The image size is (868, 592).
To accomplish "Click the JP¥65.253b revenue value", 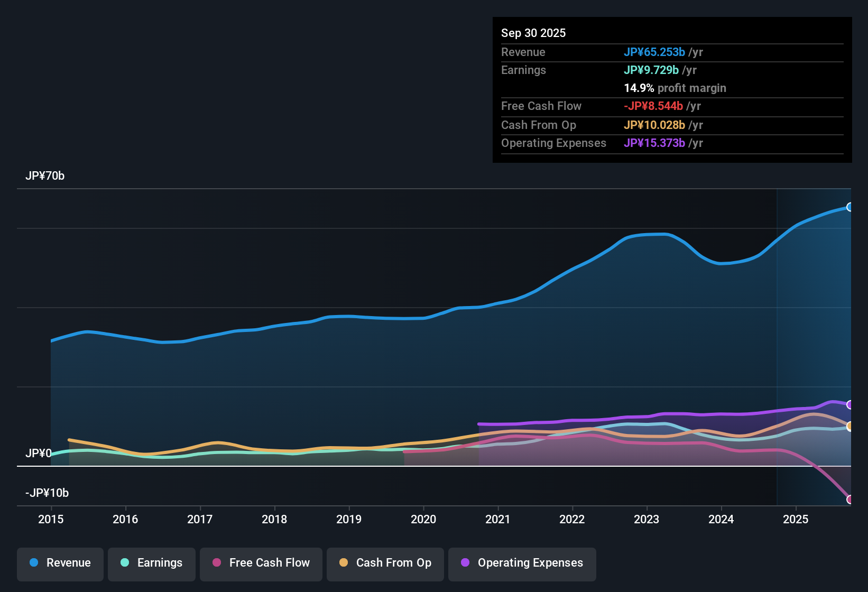I will coord(655,52).
